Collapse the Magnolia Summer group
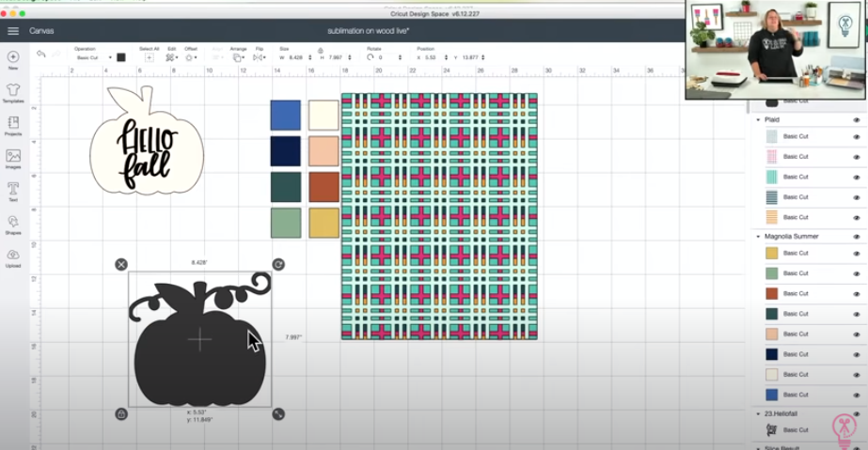The width and height of the screenshot is (868, 450). pyautogui.click(x=758, y=237)
